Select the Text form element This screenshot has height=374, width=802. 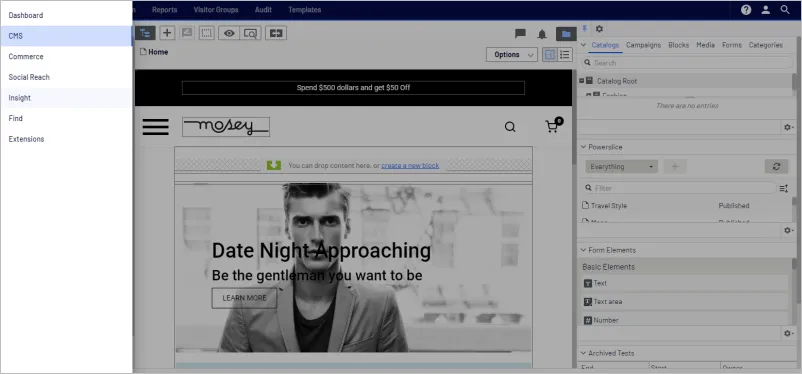pos(685,283)
